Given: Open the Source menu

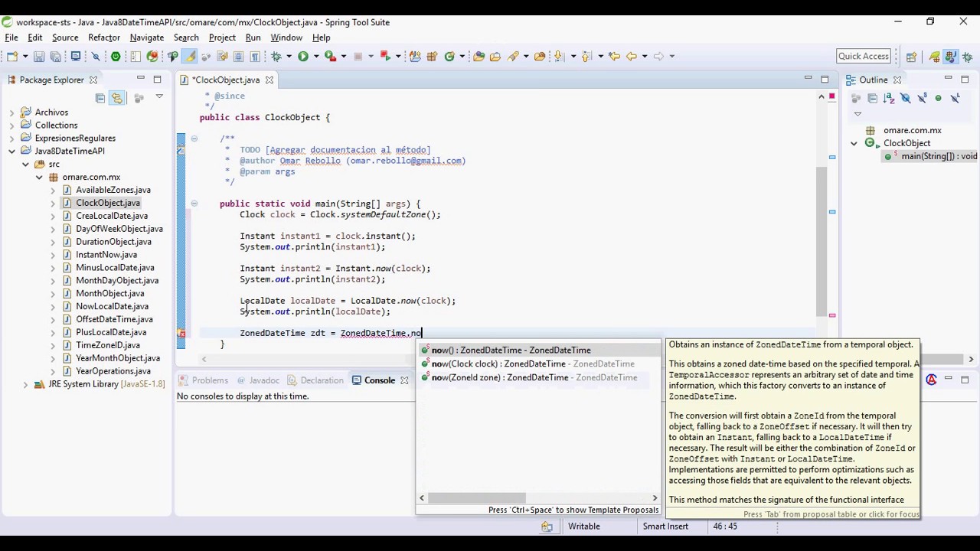Looking at the screenshot, I should click(65, 37).
